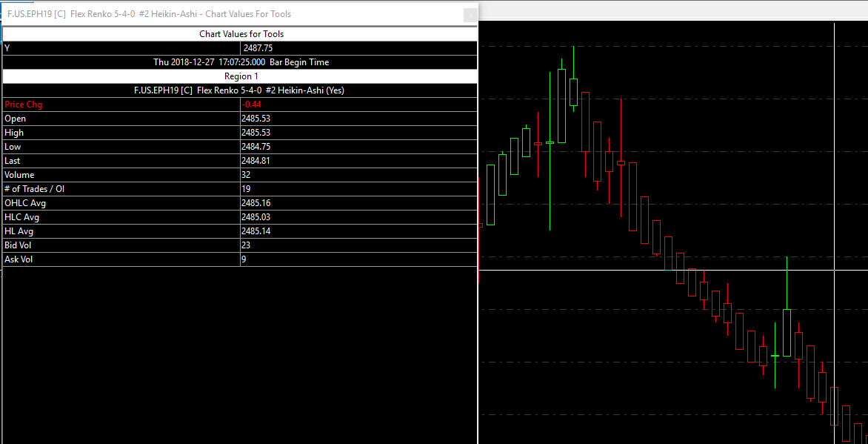
Task: Select the 'HLC Avg' label cell
Action: pos(121,216)
